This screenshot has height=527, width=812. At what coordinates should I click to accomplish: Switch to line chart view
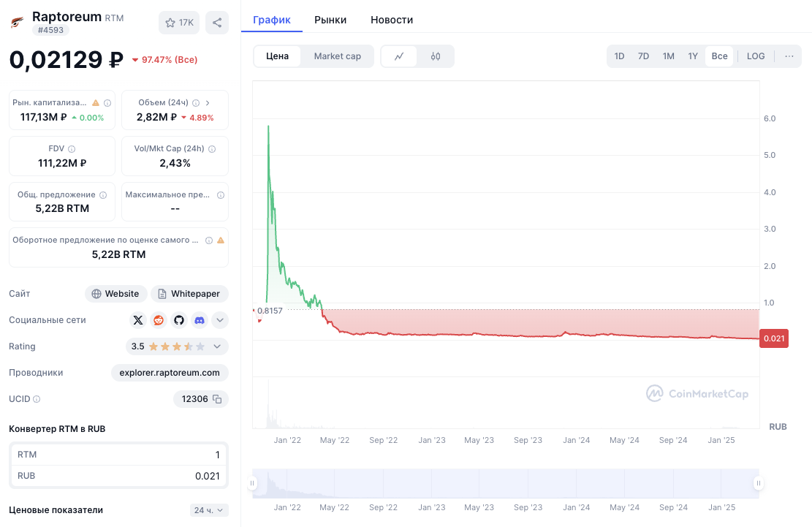(x=399, y=56)
